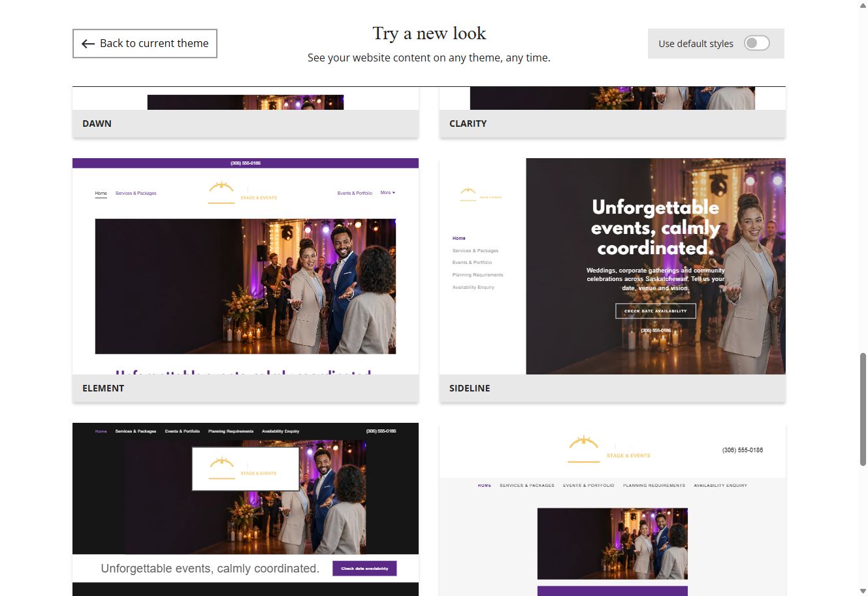Click Home in Sideline side menu
The image size is (868, 596).
tap(458, 239)
